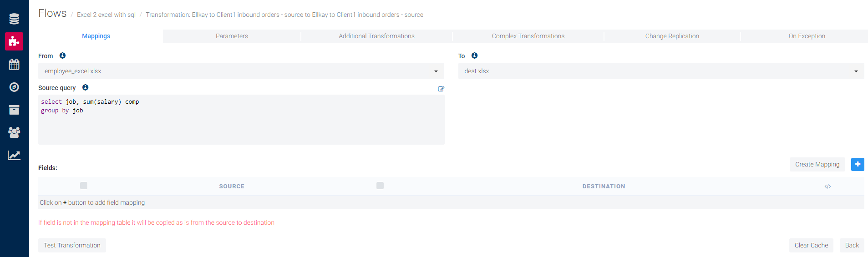Open the users group sidebar icon

(x=14, y=132)
